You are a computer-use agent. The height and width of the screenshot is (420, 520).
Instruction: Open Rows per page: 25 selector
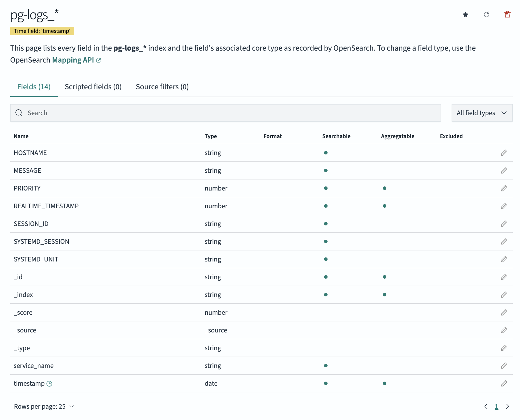44,406
